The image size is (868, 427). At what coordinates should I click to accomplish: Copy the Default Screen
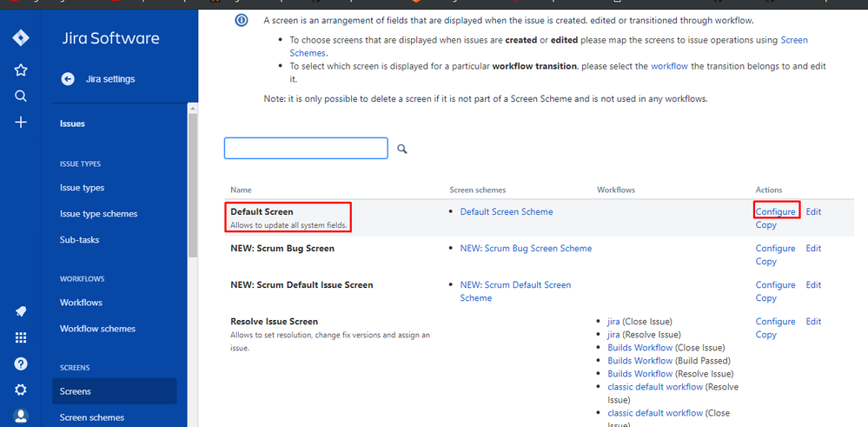[766, 225]
